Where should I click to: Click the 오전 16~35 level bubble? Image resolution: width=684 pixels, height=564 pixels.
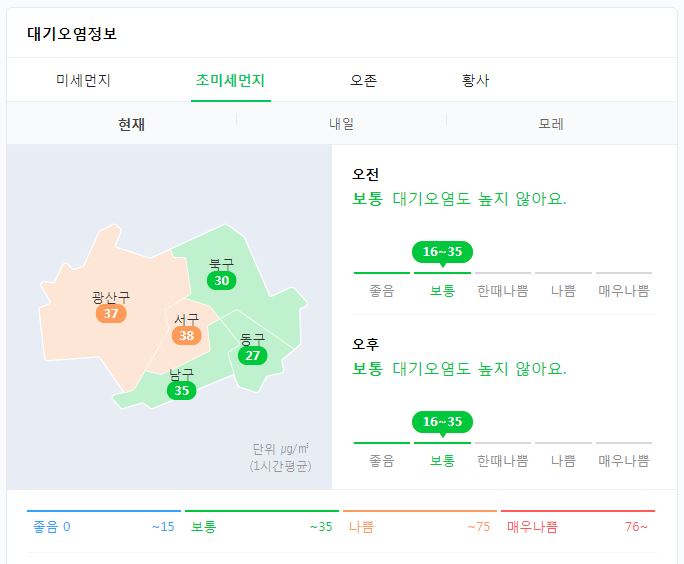[x=442, y=253]
